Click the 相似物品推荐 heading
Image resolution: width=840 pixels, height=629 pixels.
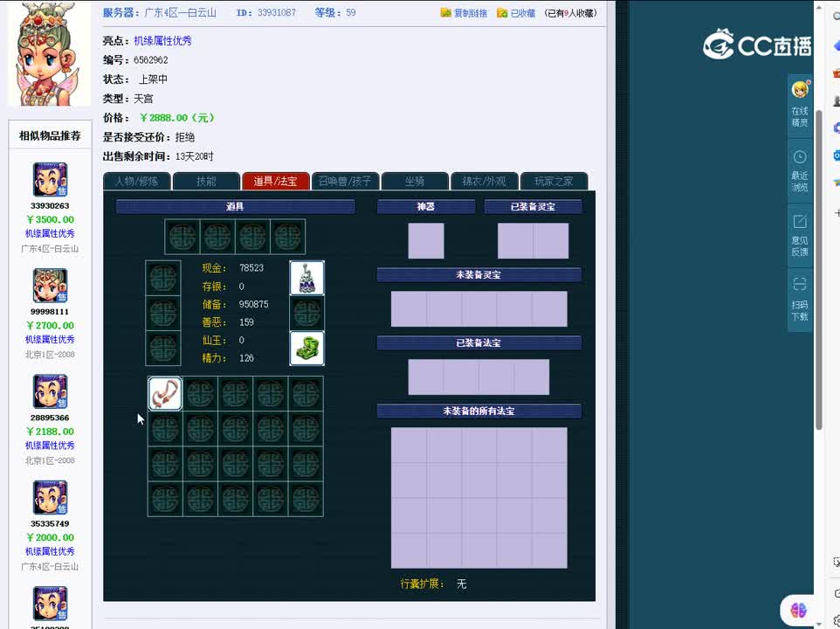pyautogui.click(x=50, y=135)
